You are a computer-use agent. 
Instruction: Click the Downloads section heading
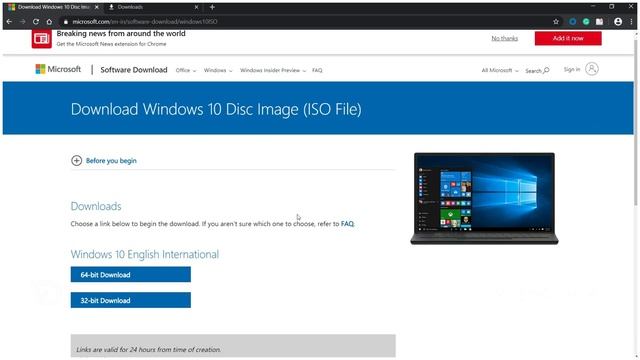pyautogui.click(x=96, y=206)
